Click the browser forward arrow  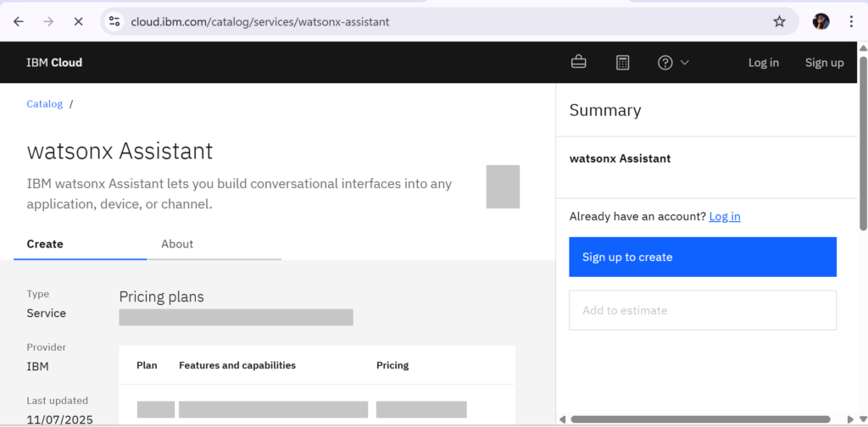[48, 21]
